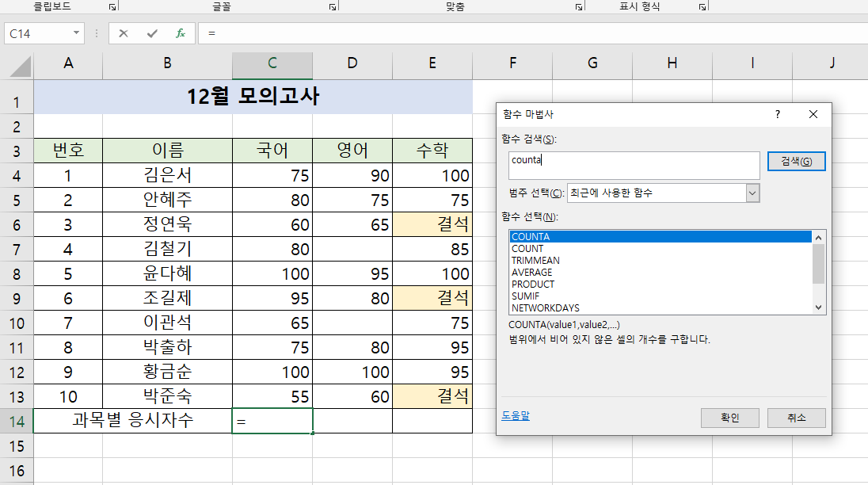The height and width of the screenshot is (485, 868).
Task: Click the formula bar input area
Action: (x=533, y=33)
